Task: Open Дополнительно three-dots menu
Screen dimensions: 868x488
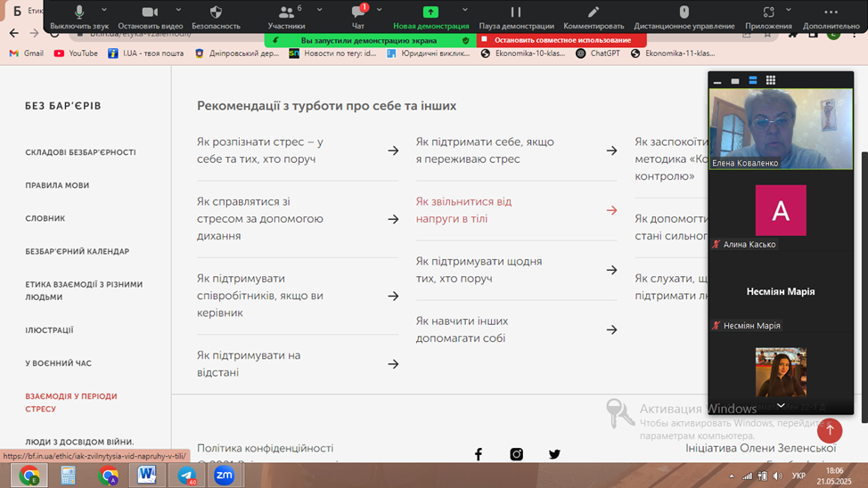Action: coord(831,17)
